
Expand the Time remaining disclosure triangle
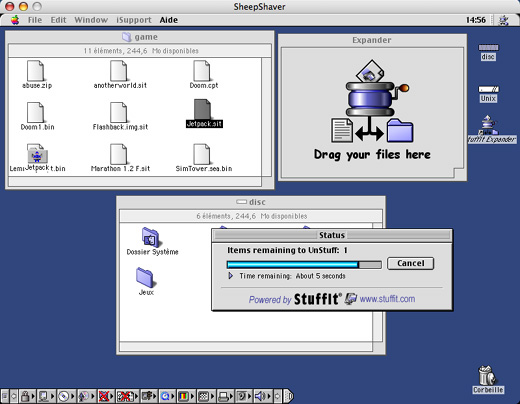[230, 276]
